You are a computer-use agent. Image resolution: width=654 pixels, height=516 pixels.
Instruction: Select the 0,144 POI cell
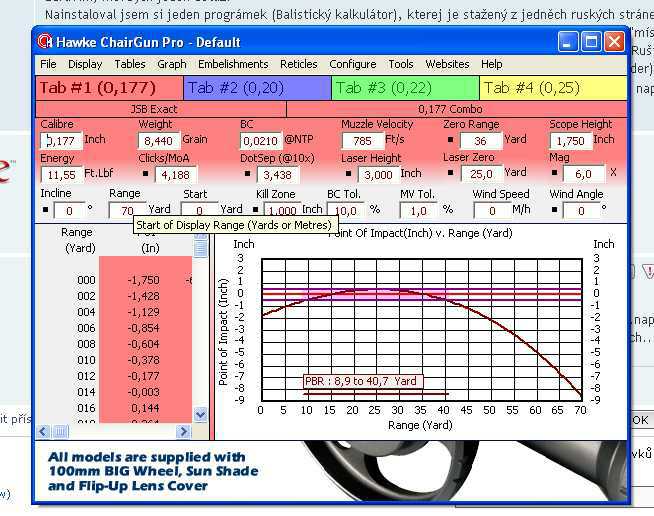tap(145, 408)
